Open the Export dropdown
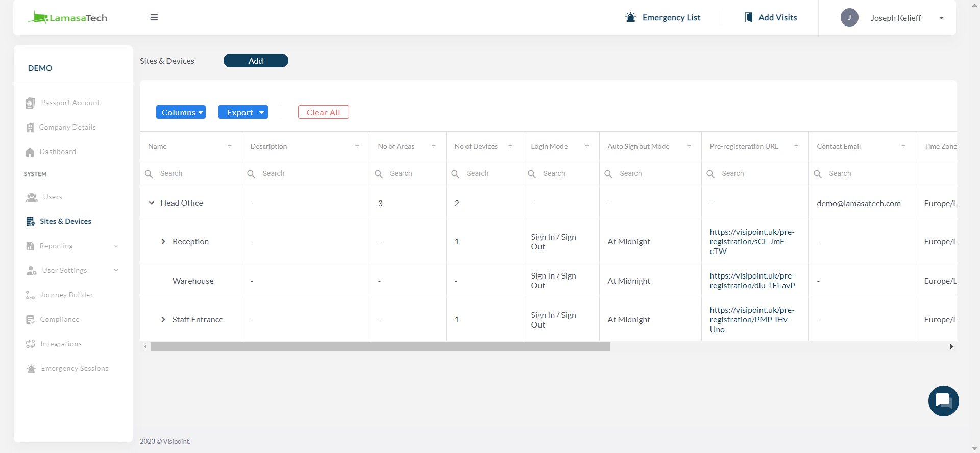This screenshot has height=453, width=980. click(243, 112)
